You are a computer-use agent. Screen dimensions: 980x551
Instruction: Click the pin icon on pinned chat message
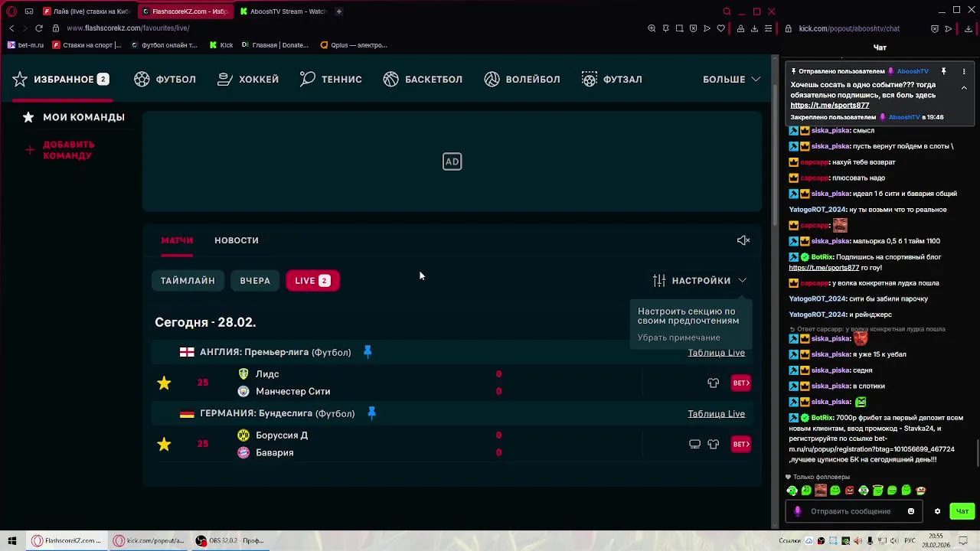(x=944, y=71)
